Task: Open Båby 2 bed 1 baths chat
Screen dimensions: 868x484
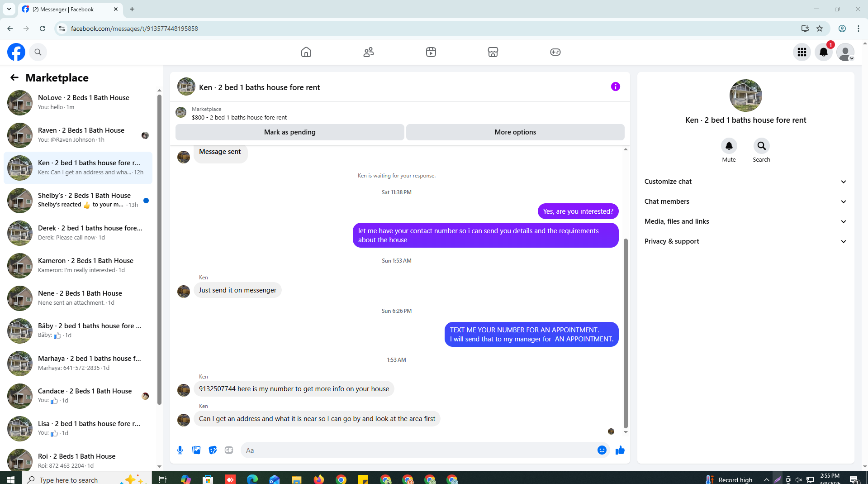Action: (x=78, y=331)
